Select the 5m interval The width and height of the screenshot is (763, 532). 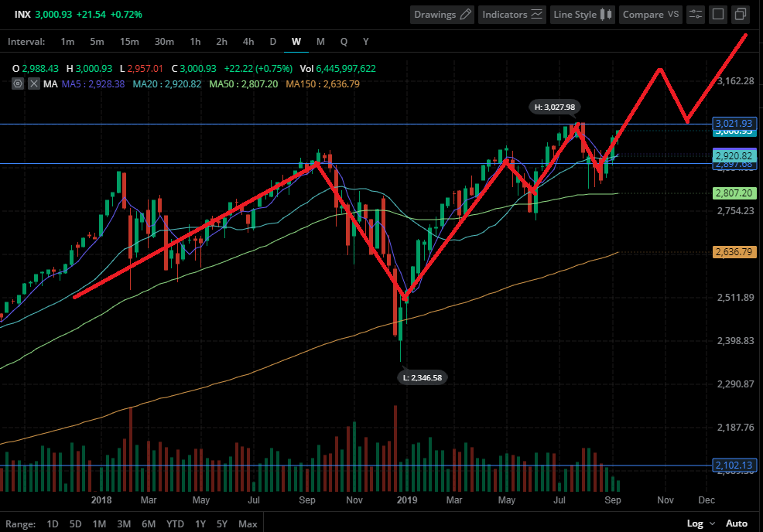(97, 42)
